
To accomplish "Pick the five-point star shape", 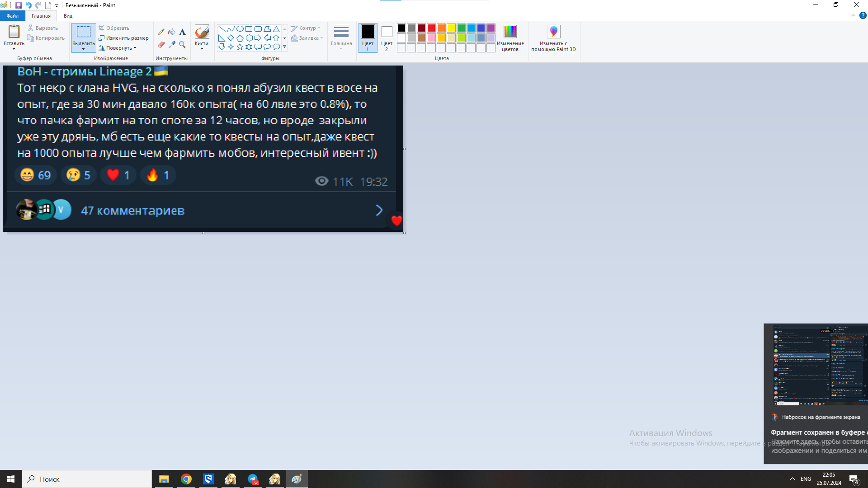I will tap(240, 47).
